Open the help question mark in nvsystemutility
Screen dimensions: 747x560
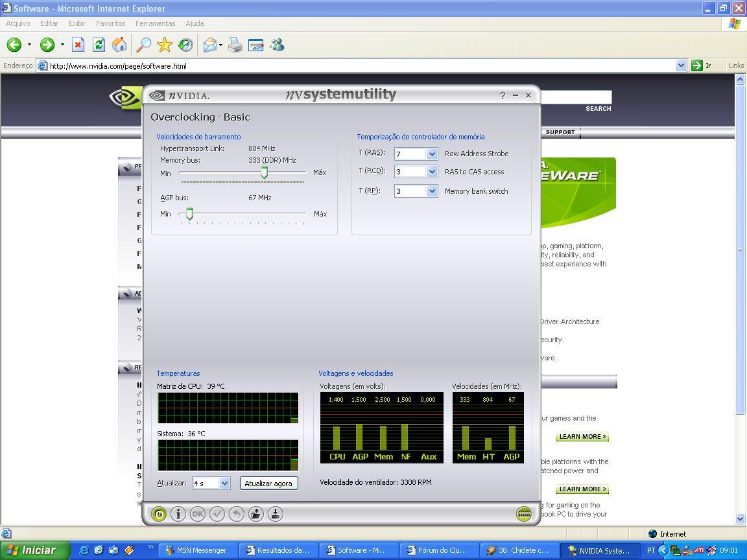click(503, 95)
